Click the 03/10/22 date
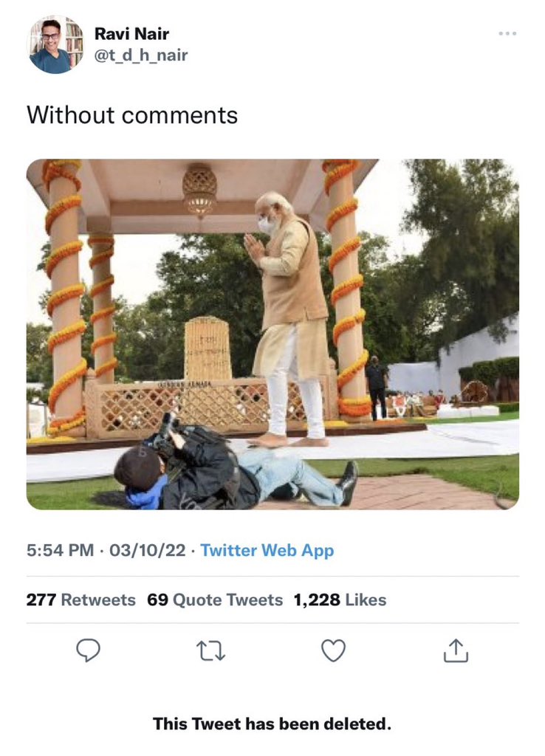This screenshot has width=545, height=756. (146, 551)
